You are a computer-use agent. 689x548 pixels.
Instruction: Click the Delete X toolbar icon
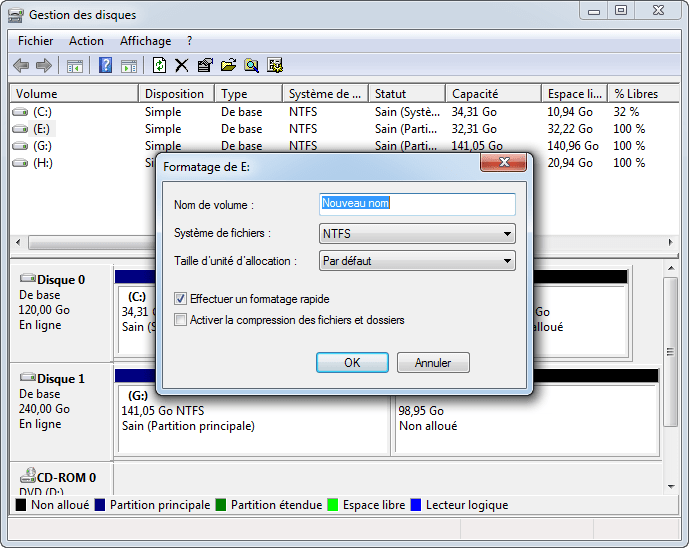[x=181, y=66]
